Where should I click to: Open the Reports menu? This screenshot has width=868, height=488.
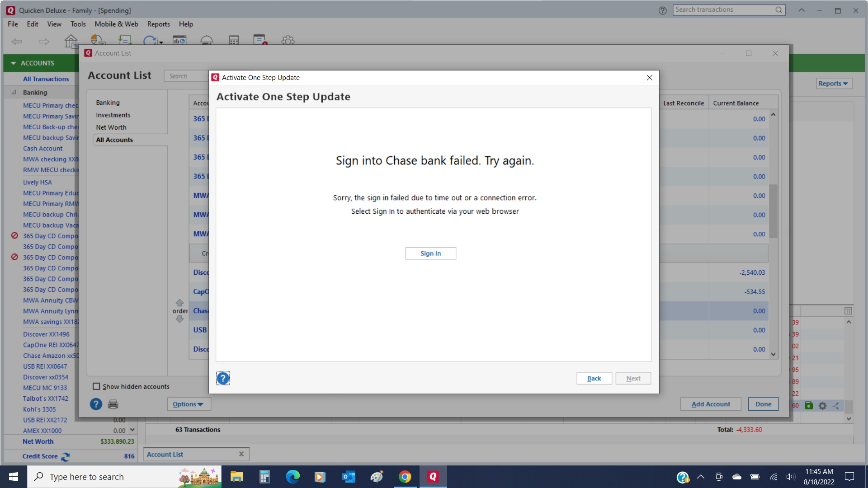pos(158,24)
